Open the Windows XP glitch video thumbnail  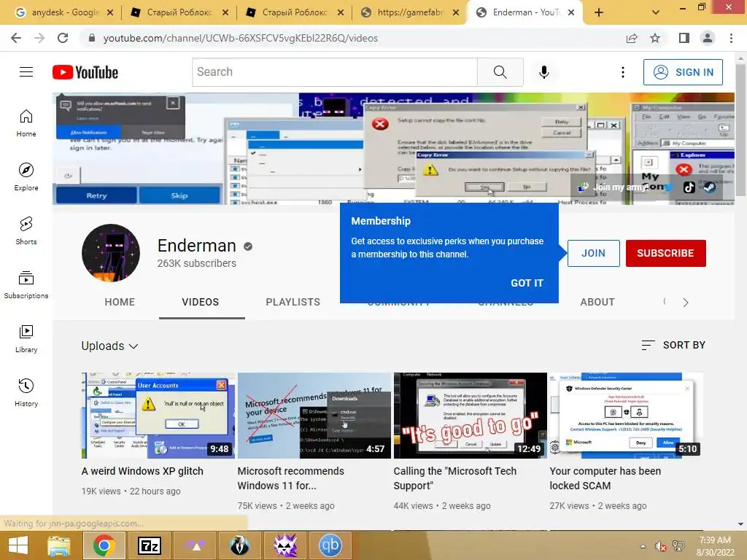point(158,416)
